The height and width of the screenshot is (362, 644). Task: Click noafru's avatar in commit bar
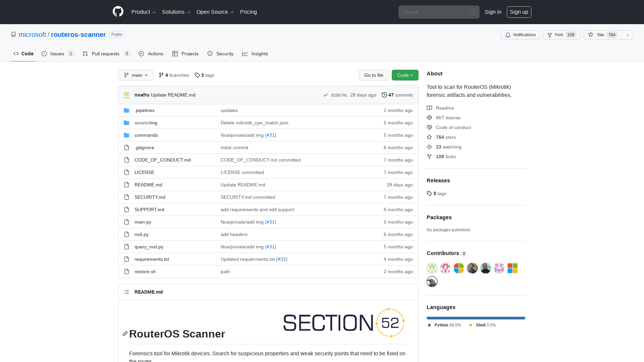[x=126, y=95]
